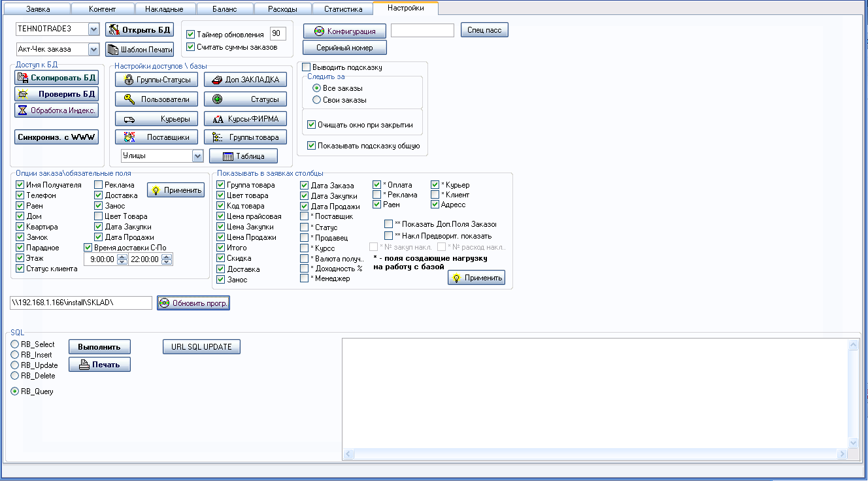868x481 pixels.
Task: Enable the Выводить подсказку checkbox
Action: (307, 67)
